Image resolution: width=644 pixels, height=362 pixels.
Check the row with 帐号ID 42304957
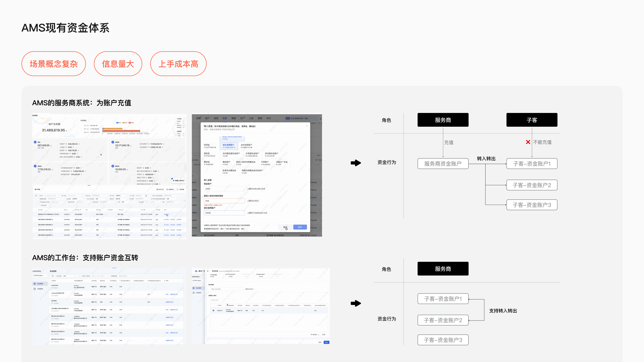35,225
